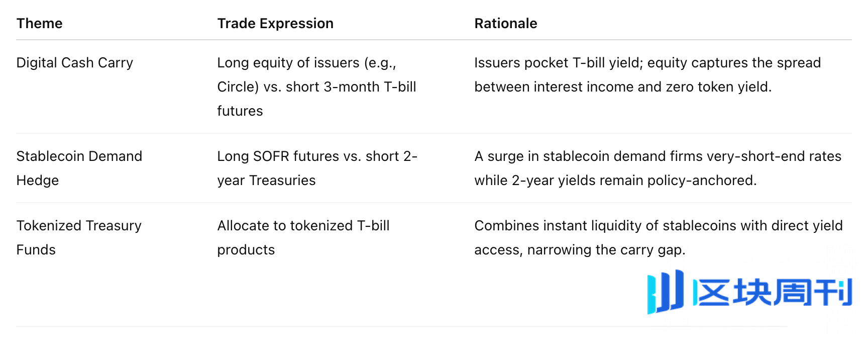This screenshot has height=344, width=868.
Task: Click the word futures below Circle line
Action: tap(240, 111)
